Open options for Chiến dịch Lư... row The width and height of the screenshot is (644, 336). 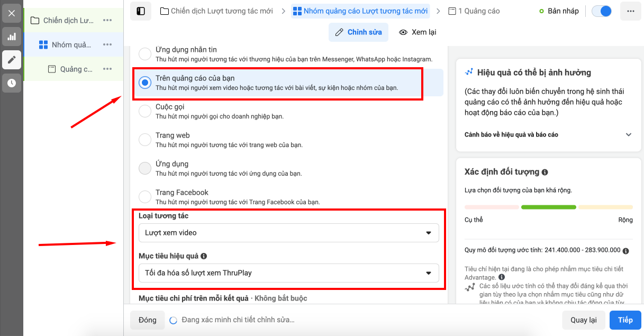107,21
